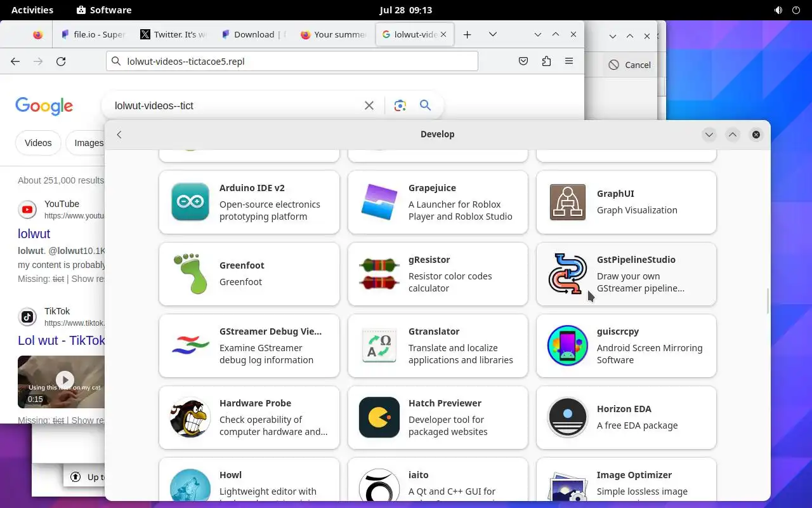Screen dimensions: 812x508
Task: Open the iaito app icon
Action: coord(379,485)
